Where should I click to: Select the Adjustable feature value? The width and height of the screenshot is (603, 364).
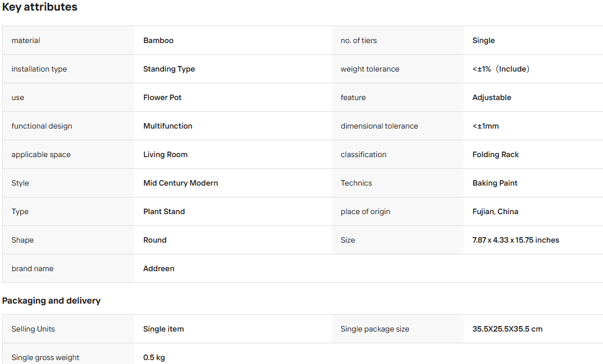click(492, 97)
